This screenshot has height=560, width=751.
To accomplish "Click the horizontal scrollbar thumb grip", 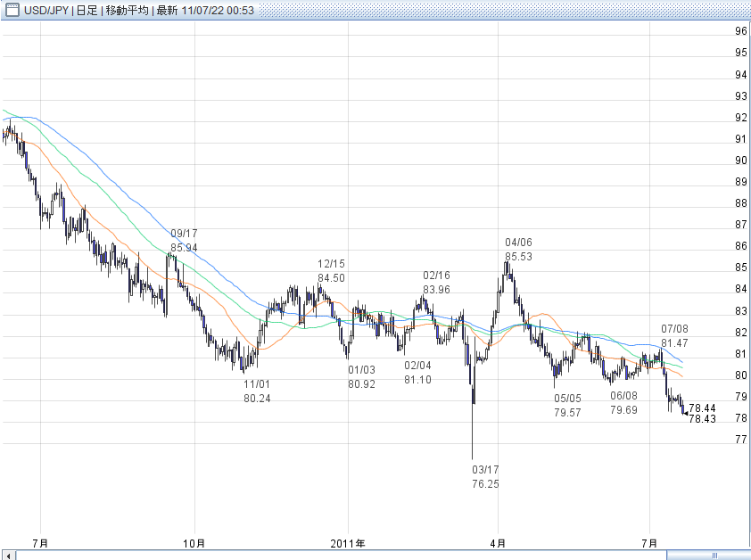I will coord(714,556).
